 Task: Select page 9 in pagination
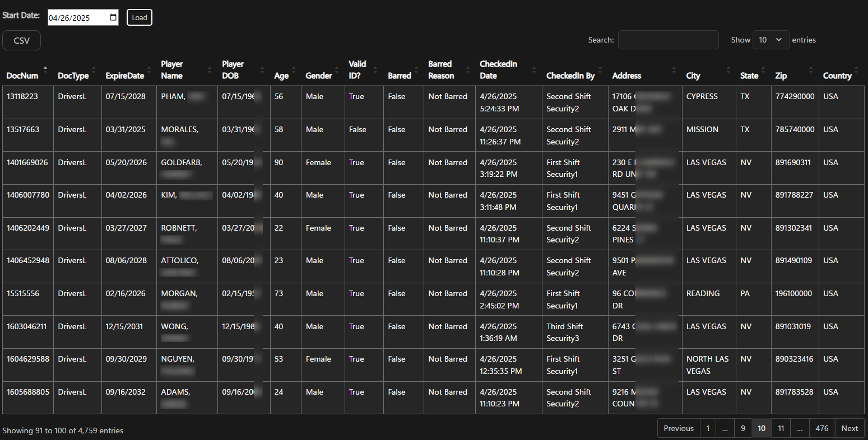742,428
